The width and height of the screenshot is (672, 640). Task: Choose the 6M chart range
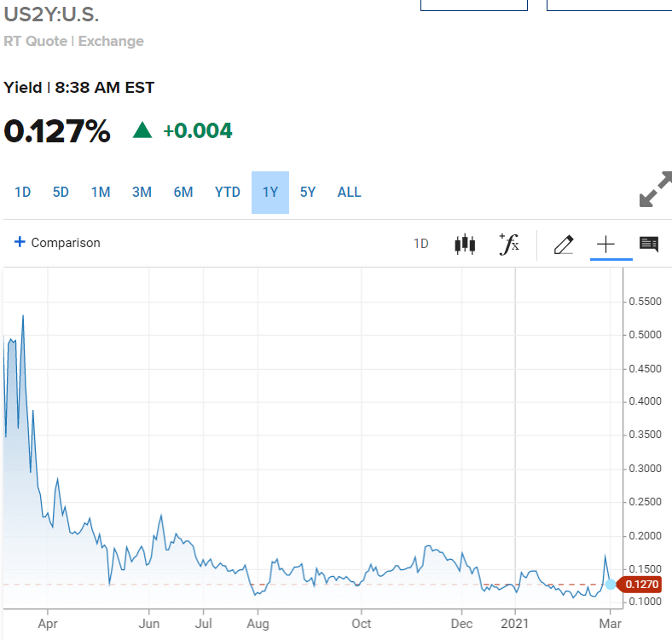pyautogui.click(x=183, y=193)
